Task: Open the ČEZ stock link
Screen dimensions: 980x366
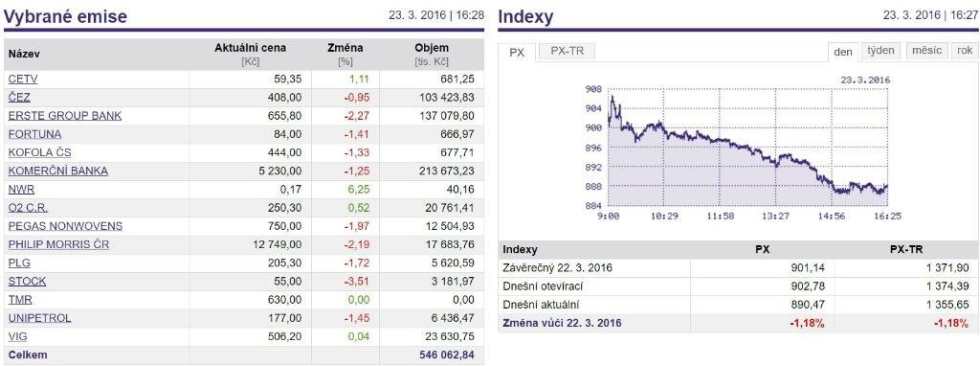Action: [19, 98]
